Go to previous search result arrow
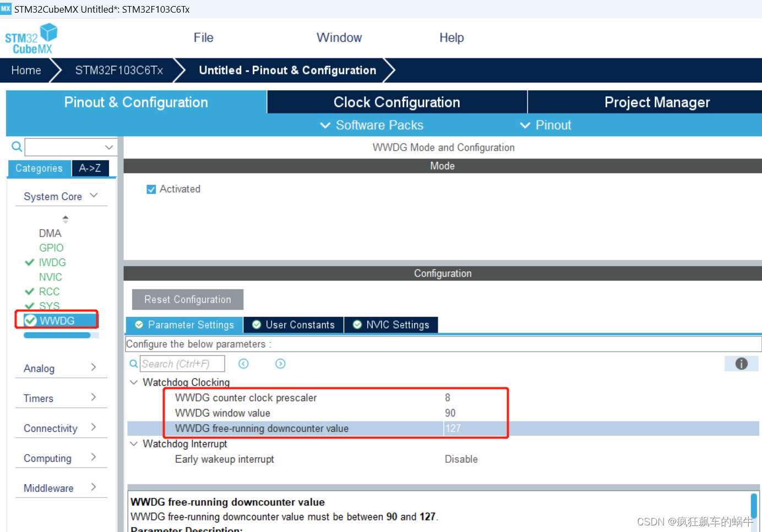 [243, 364]
